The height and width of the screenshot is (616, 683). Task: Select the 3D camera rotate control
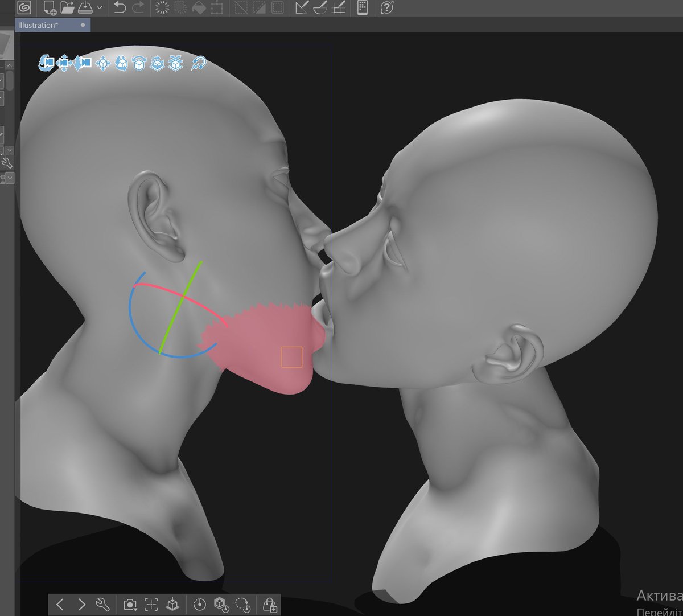click(x=46, y=63)
